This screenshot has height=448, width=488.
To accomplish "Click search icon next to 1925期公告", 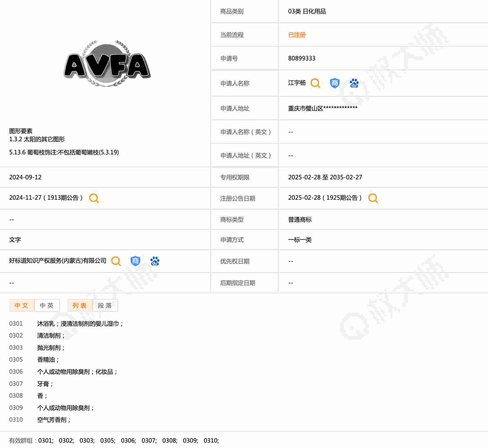I will [x=373, y=198].
